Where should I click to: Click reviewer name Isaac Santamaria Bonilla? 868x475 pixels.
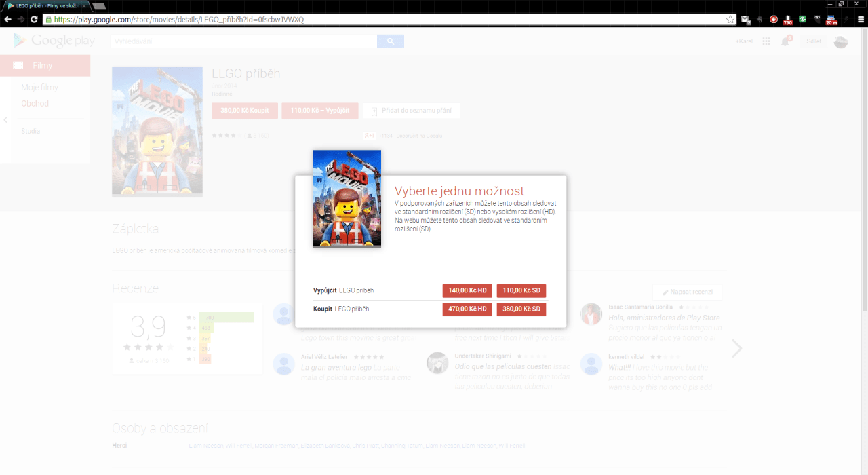[x=641, y=307]
